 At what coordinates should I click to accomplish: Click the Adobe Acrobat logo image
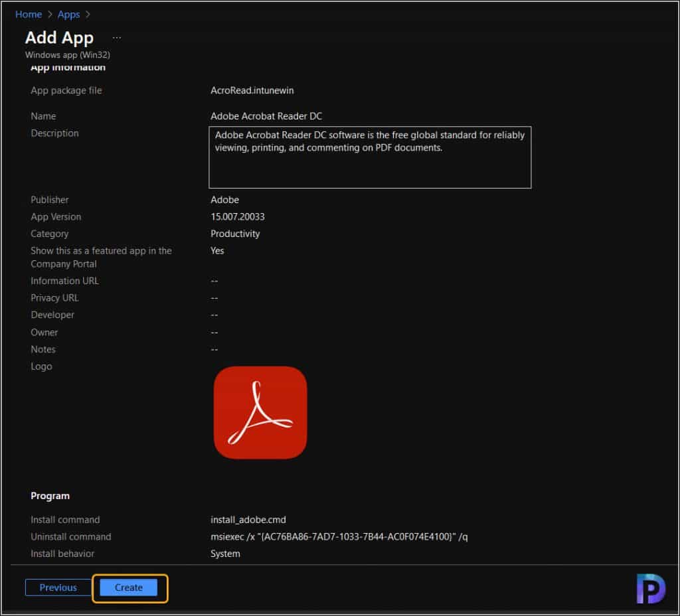pos(260,412)
